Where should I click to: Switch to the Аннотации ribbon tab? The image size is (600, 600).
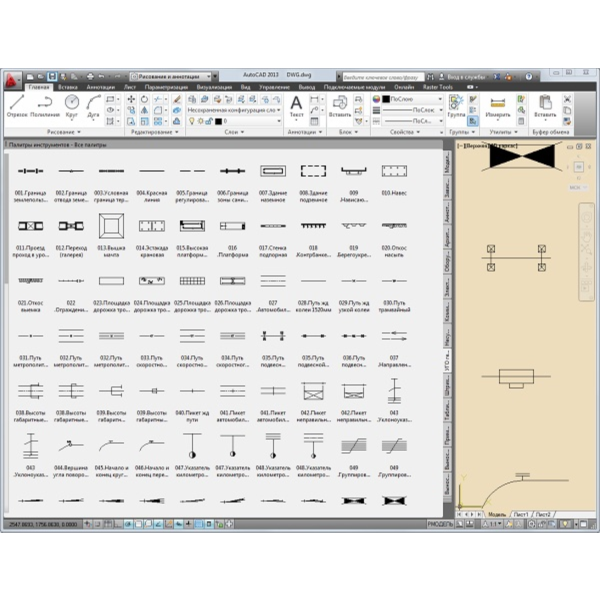(100, 87)
